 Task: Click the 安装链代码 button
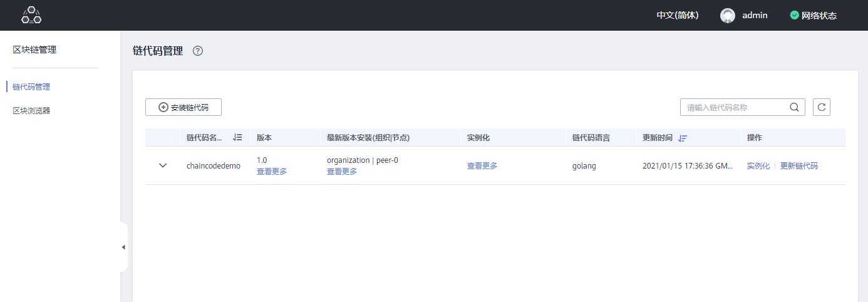coord(183,107)
